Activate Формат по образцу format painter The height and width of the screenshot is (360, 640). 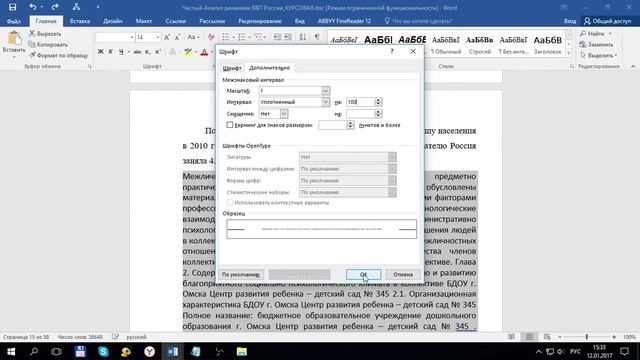[x=58, y=55]
